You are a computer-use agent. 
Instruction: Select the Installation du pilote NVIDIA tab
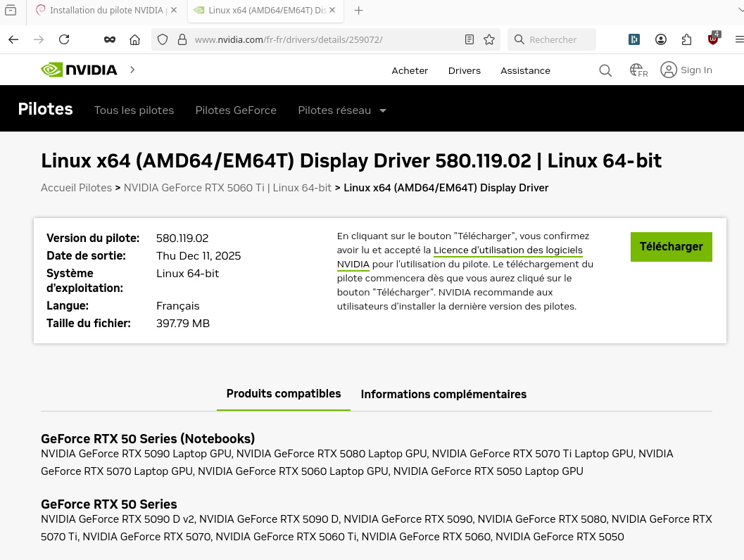(x=101, y=10)
